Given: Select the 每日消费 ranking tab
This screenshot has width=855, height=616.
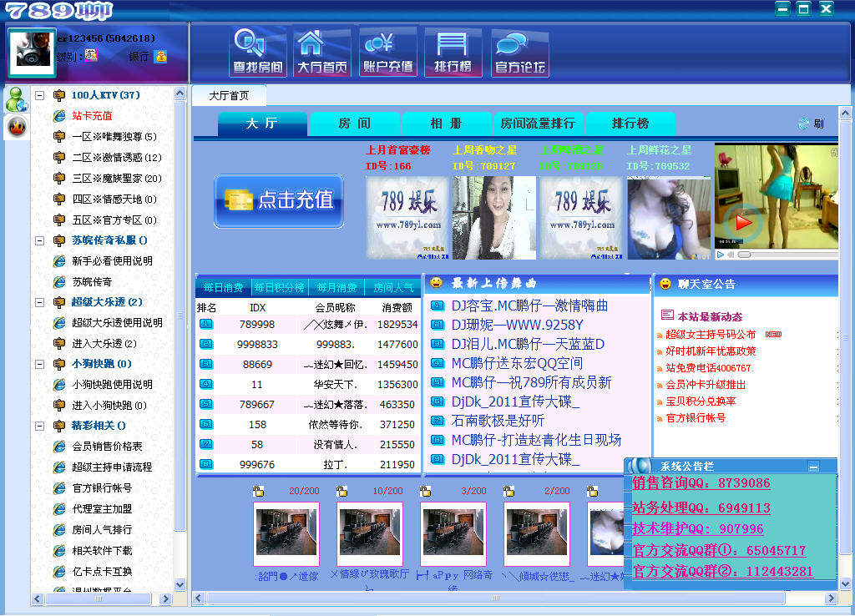Looking at the screenshot, I should (x=224, y=287).
